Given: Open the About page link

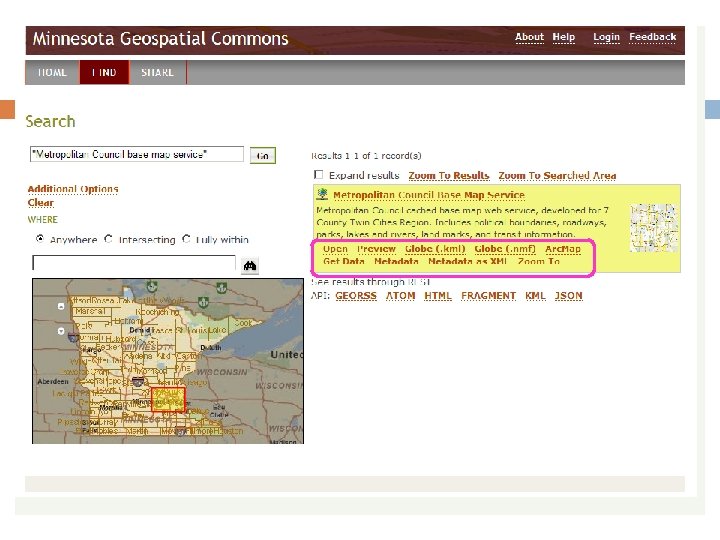Looking at the screenshot, I should coord(529,37).
